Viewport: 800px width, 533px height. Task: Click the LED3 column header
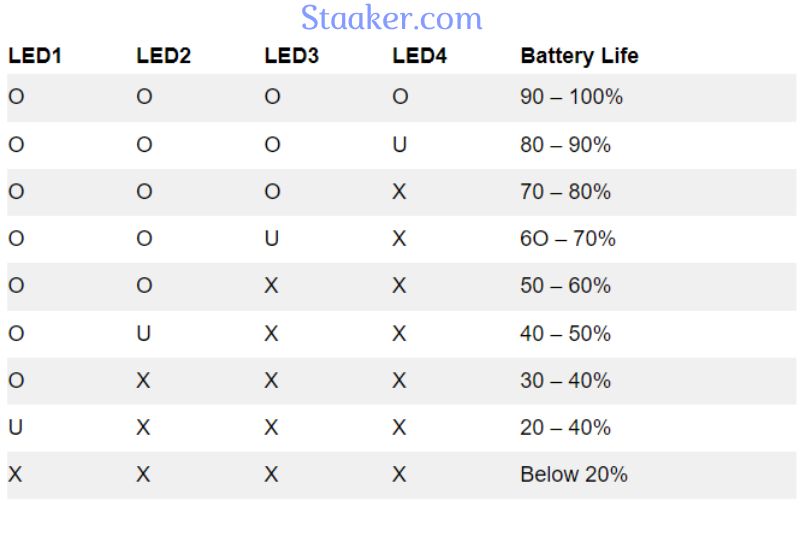(291, 56)
